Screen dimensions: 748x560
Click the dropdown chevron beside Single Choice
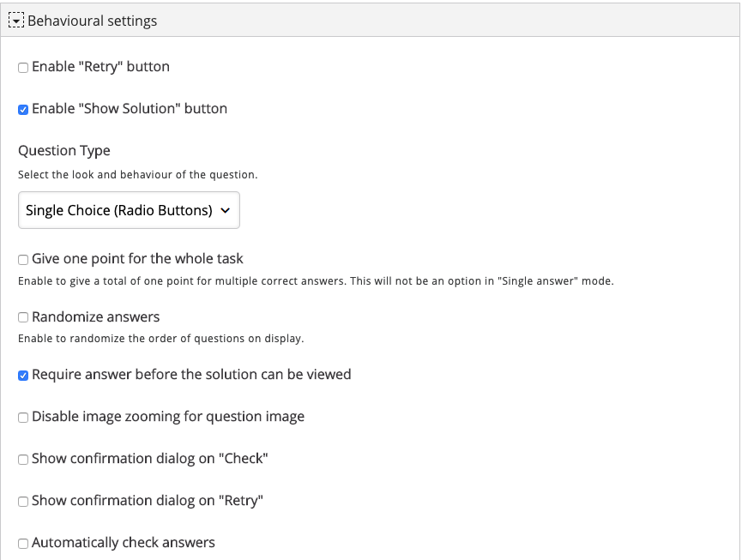(225, 210)
